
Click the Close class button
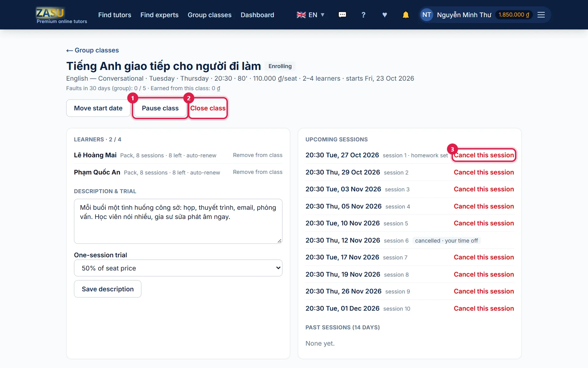(208, 108)
